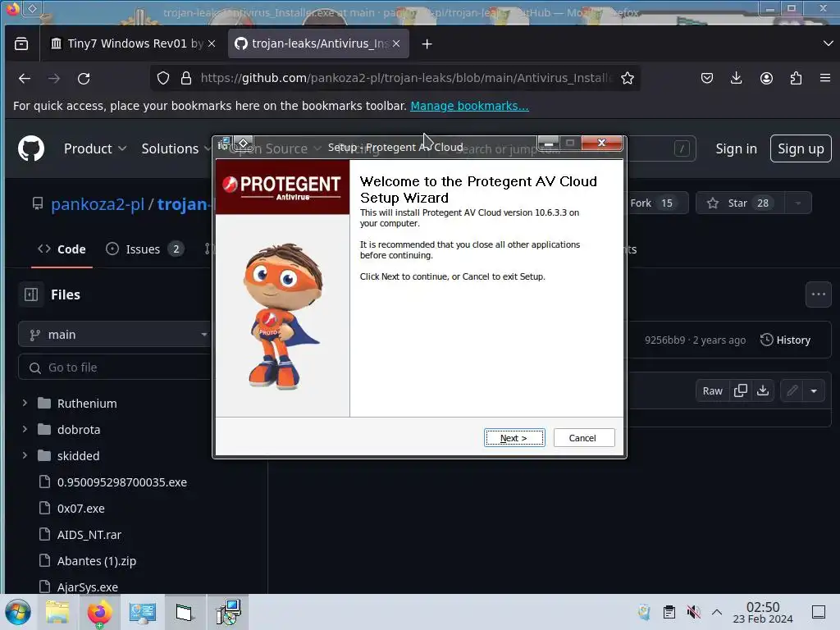Screen dimensions: 840x630
Task: Expand the Ruthenium folder
Action: [25, 403]
